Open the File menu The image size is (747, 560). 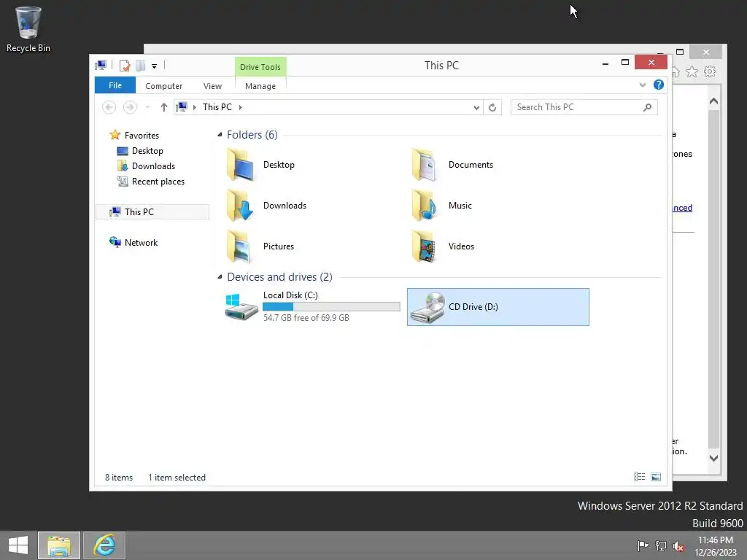[x=115, y=85]
